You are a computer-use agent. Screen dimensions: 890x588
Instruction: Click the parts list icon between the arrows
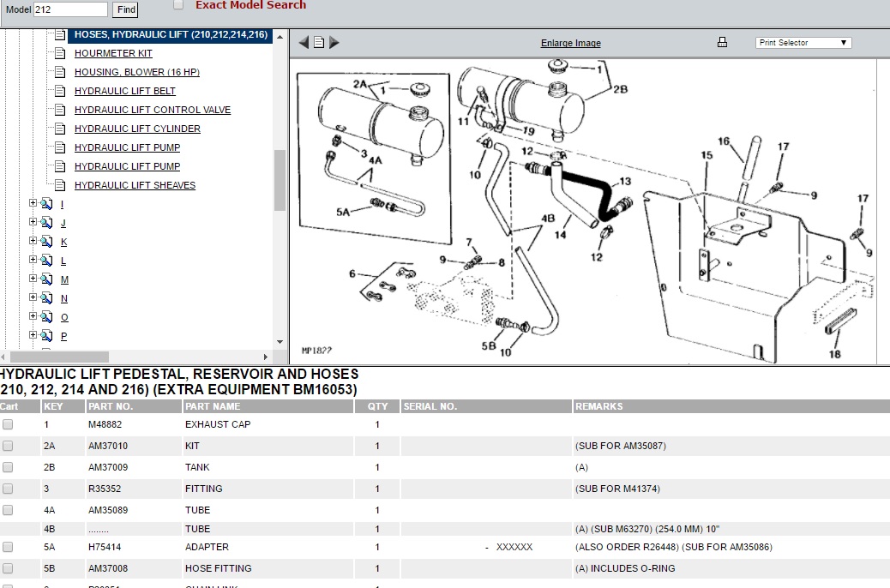[319, 43]
